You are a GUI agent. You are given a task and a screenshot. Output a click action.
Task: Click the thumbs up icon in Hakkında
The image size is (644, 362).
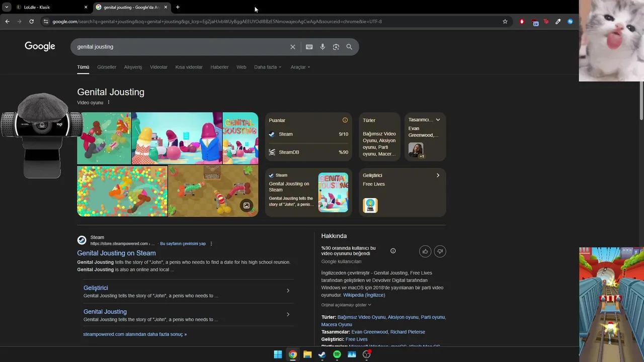click(425, 251)
